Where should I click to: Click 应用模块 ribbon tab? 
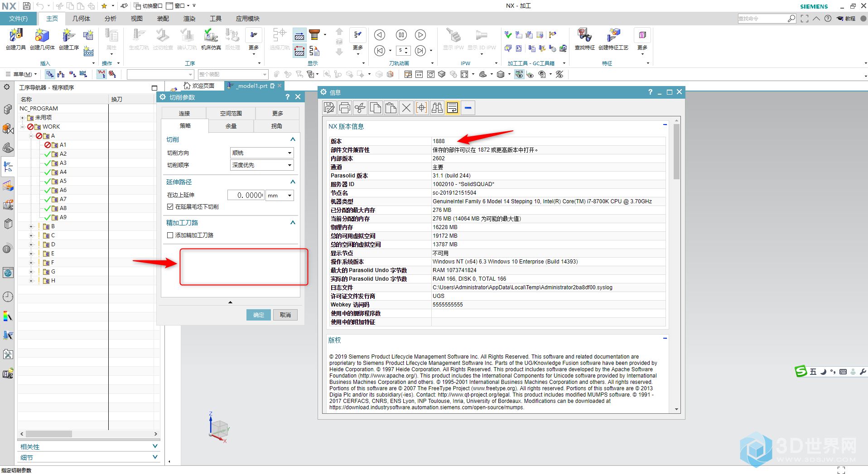247,19
